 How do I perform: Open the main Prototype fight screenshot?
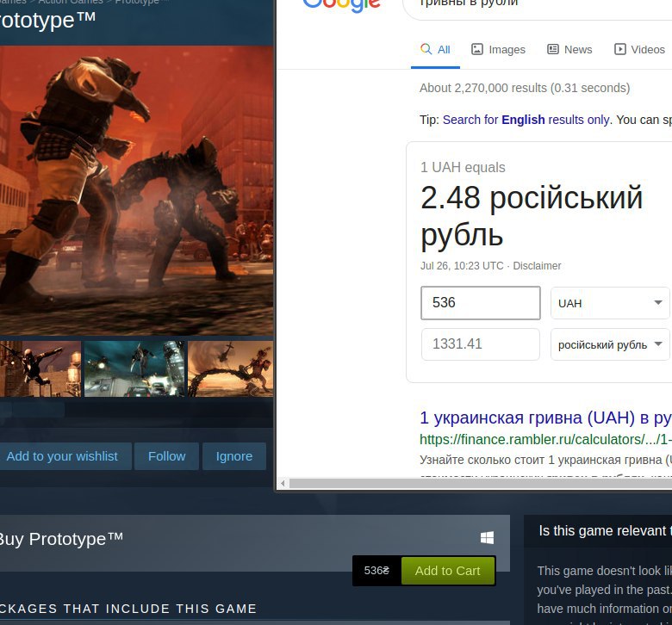(x=136, y=190)
